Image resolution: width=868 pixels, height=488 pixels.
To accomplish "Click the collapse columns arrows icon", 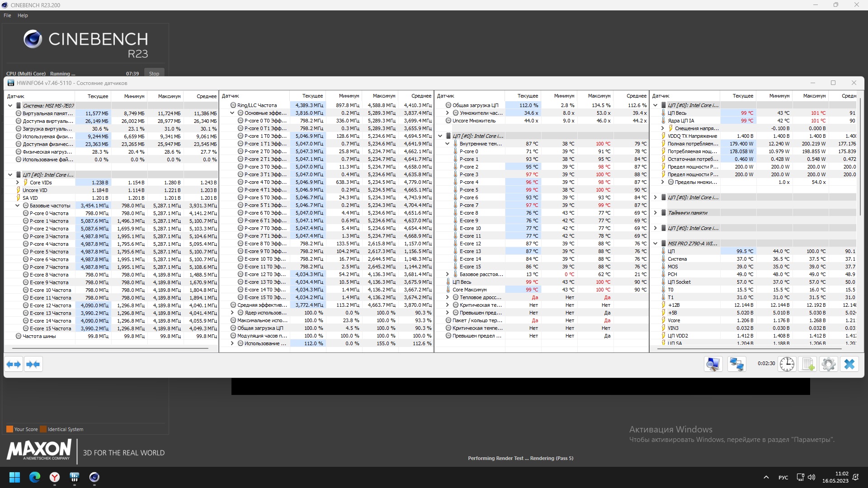I will click(33, 364).
